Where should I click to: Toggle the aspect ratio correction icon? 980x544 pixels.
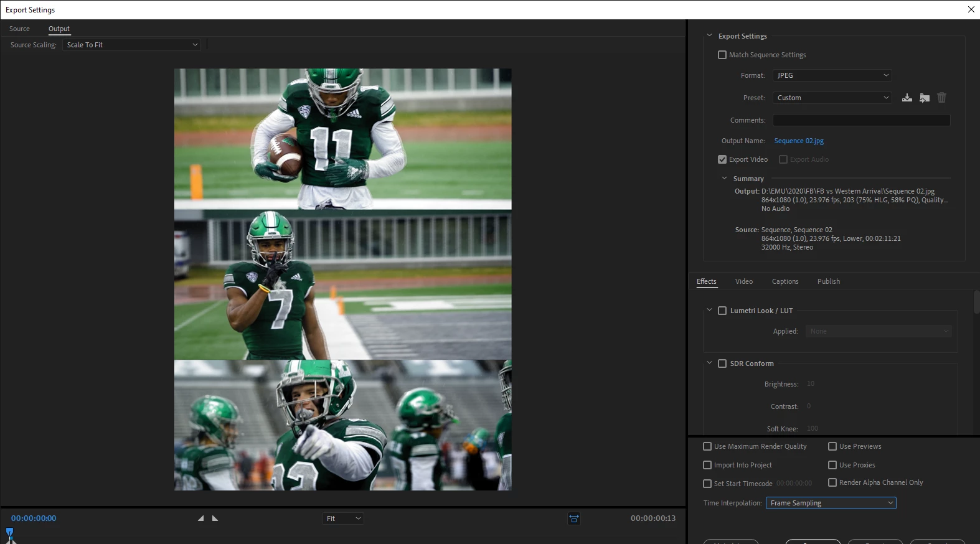point(574,518)
